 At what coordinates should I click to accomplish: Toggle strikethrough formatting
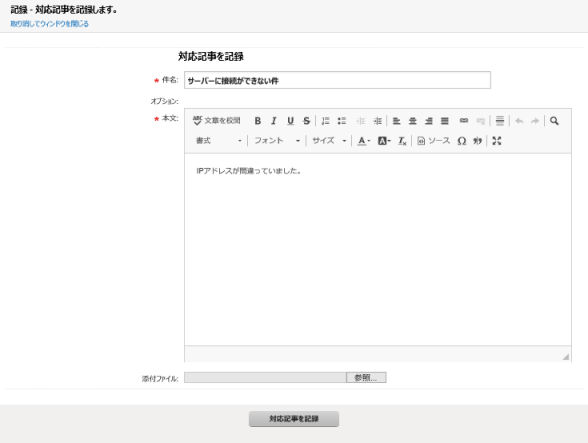click(x=306, y=121)
